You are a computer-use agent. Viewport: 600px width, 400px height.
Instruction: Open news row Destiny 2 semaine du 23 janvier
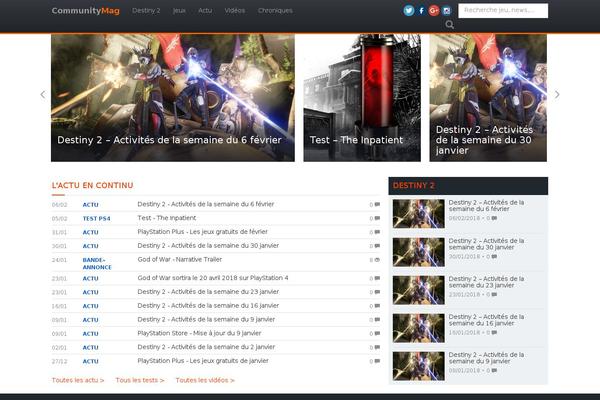(x=208, y=292)
